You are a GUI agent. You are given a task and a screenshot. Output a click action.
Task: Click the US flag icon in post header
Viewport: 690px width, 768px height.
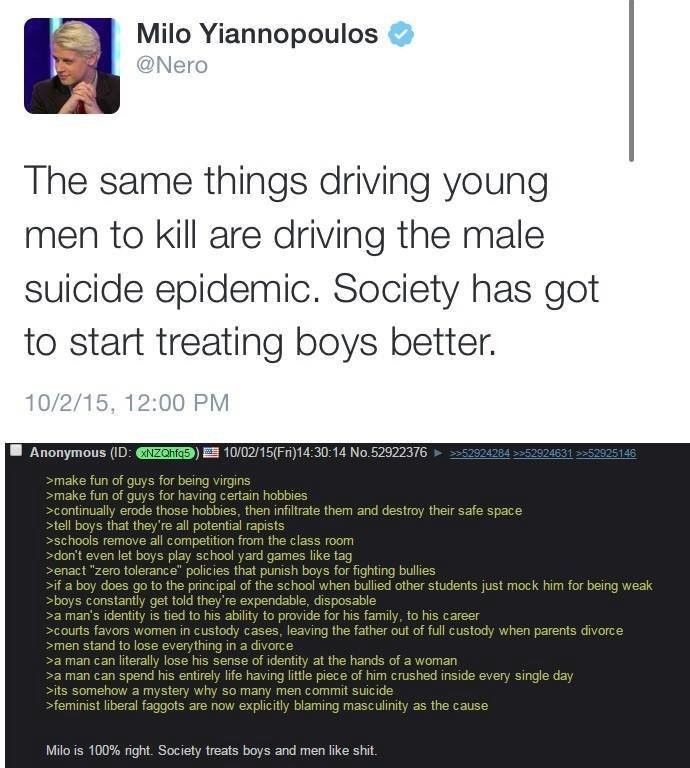[211, 452]
